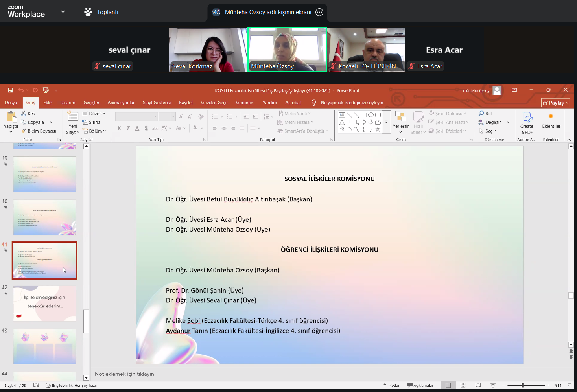Click the Save icon in quick access toolbar
This screenshot has height=392, width=577.
[x=10, y=90]
